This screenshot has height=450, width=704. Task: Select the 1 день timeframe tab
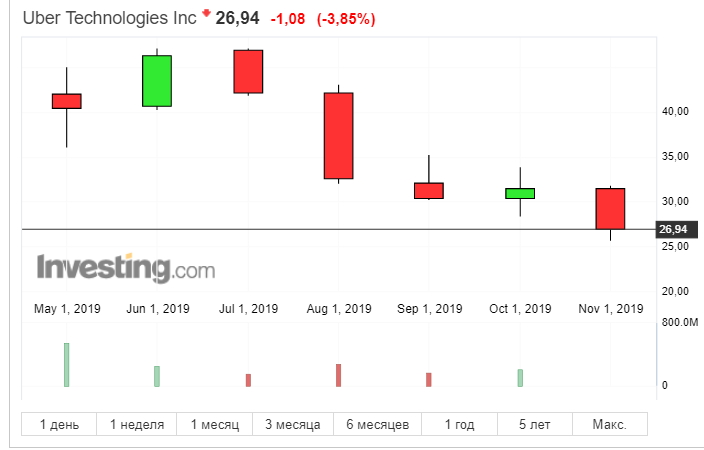[59, 425]
